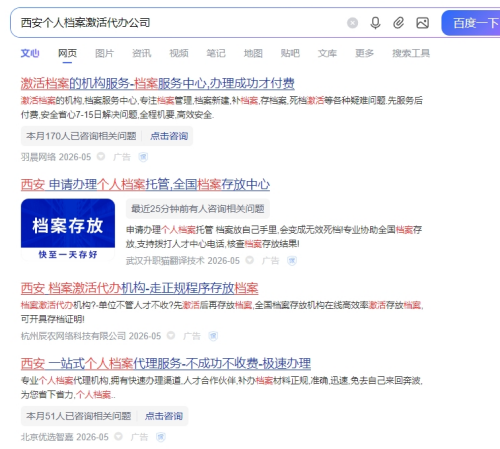Open the 图片 tab
The width and height of the screenshot is (500, 449).
coord(104,53)
